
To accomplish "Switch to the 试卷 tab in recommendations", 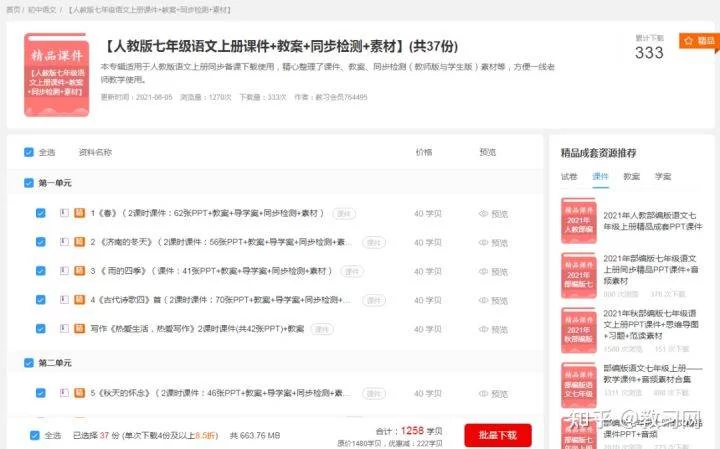I will [x=569, y=176].
